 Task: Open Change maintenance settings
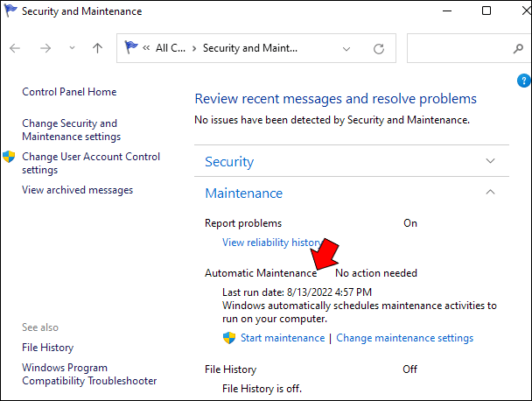point(405,338)
